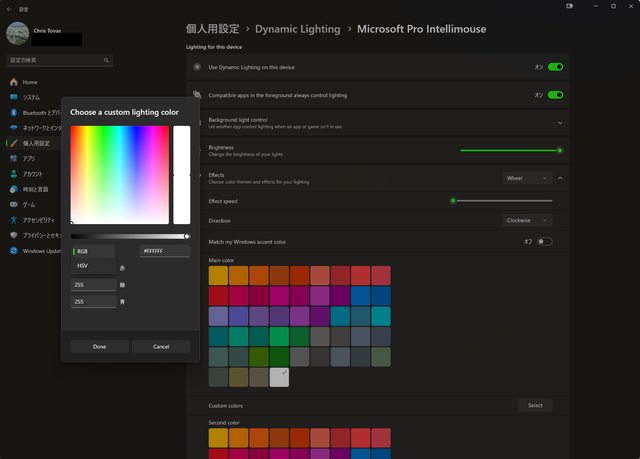Open the Clockwise direction dropdown
640x459 pixels.
[527, 220]
